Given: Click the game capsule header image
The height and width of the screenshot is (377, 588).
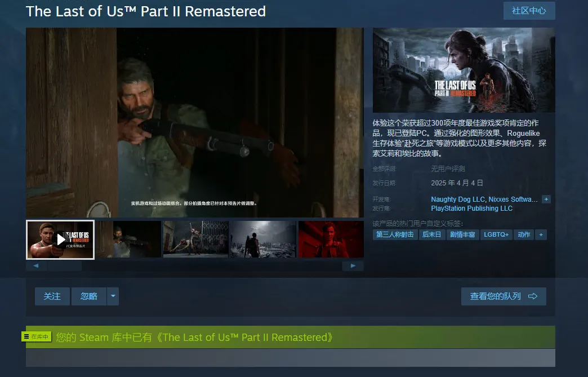Looking at the screenshot, I should pos(464,70).
